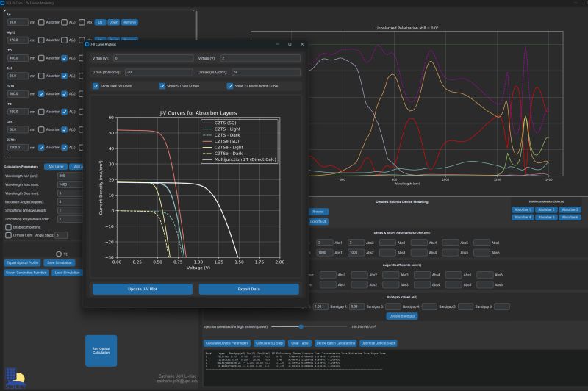Check the Absorber box for Air layer
Image resolution: width=588 pixels, height=391 pixels.
[x=41, y=23]
